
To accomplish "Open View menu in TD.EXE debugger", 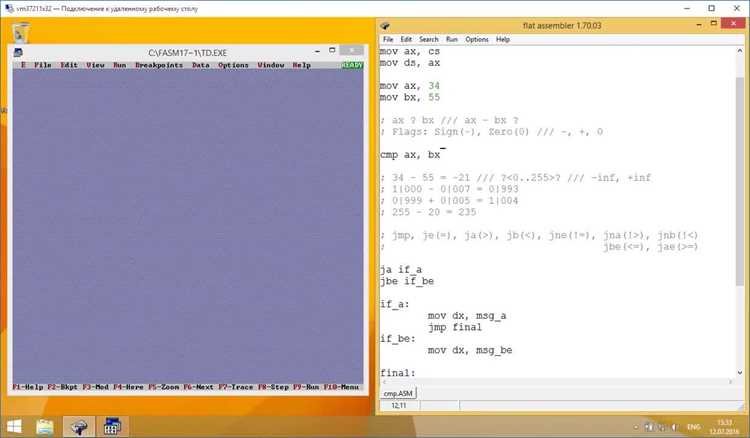I will pyautogui.click(x=95, y=65).
